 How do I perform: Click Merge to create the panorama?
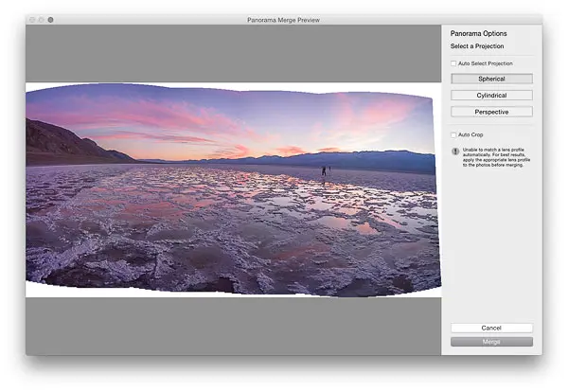(x=491, y=341)
